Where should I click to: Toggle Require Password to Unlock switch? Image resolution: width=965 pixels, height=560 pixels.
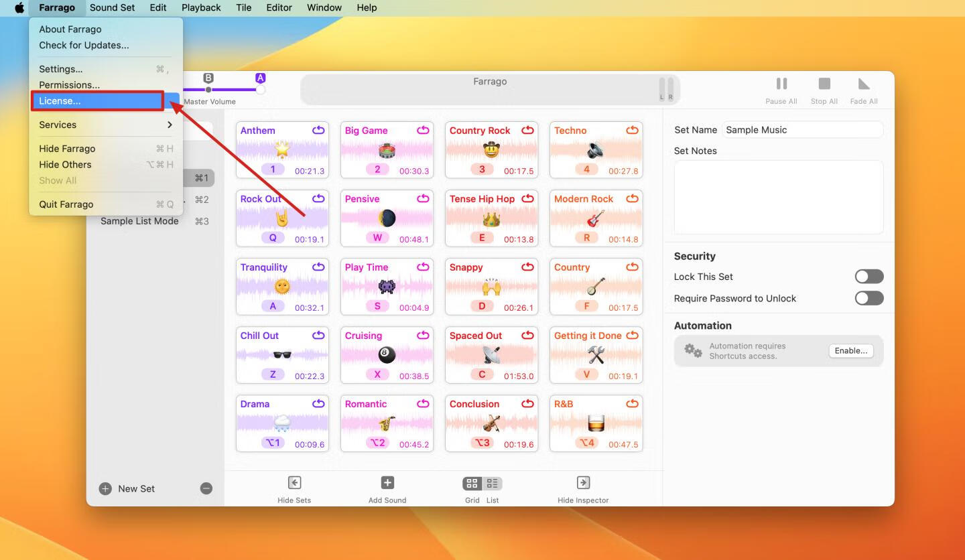869,298
